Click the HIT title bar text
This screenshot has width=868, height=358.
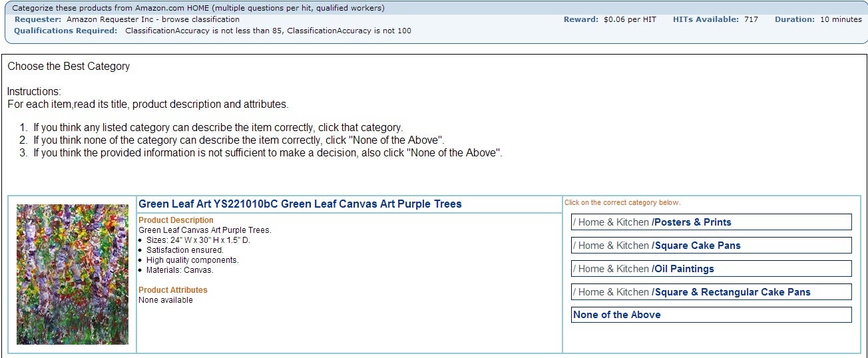click(x=198, y=9)
